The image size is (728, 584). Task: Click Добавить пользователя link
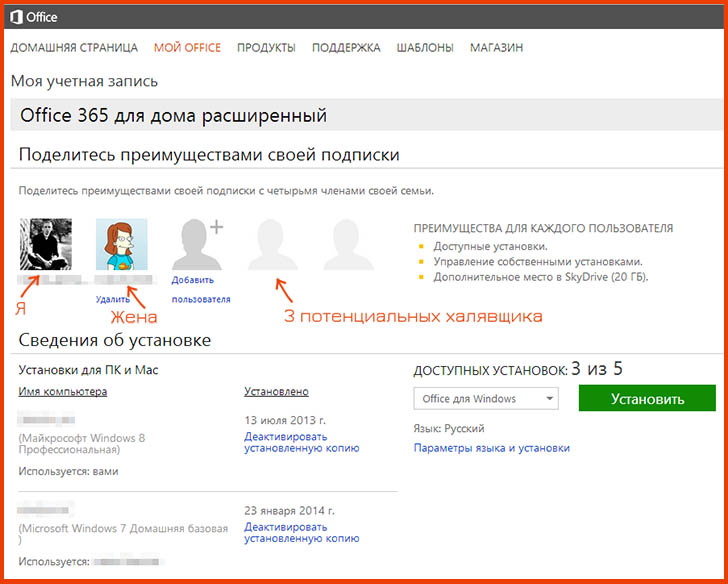pos(201,290)
